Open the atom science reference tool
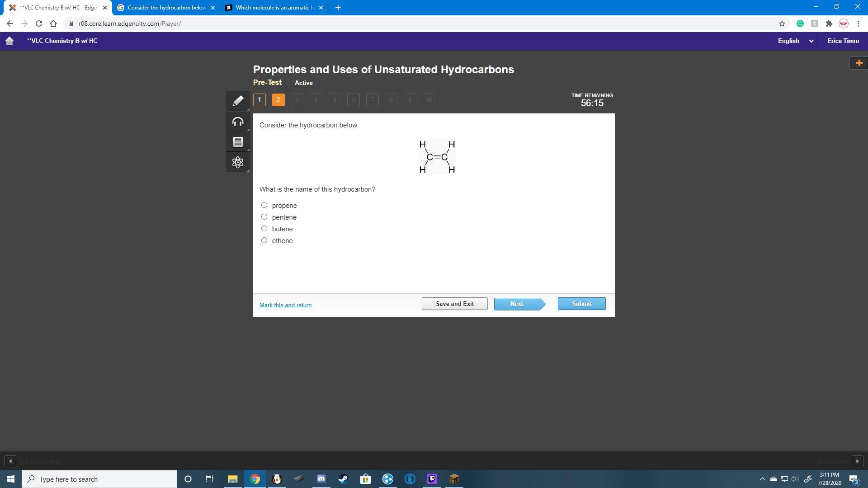The image size is (868, 488). tap(238, 162)
